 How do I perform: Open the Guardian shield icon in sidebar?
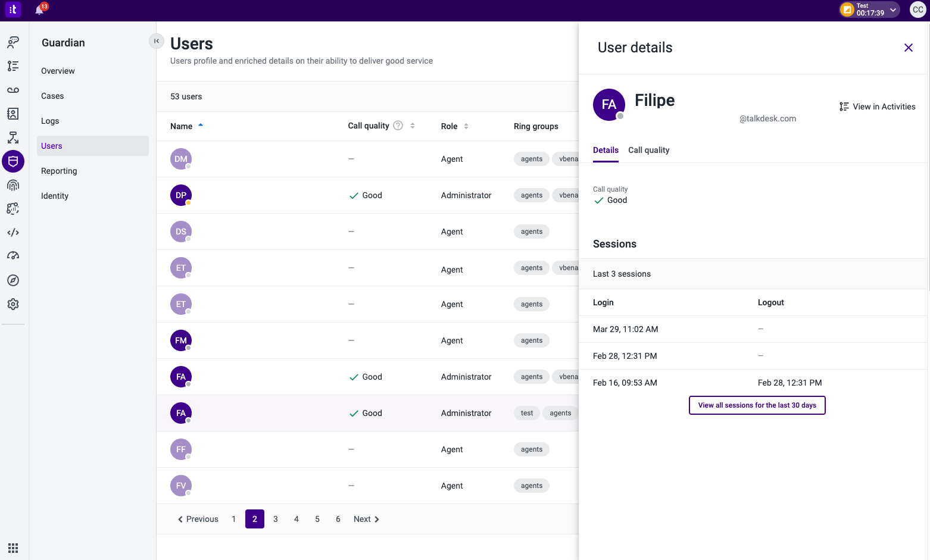pyautogui.click(x=13, y=161)
